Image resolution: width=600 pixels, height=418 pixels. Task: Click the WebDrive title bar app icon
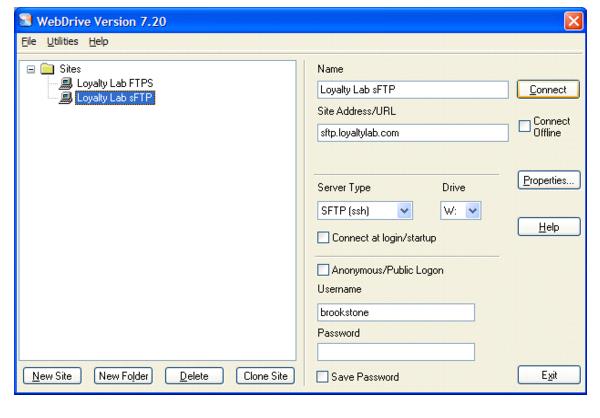[x=25, y=20]
